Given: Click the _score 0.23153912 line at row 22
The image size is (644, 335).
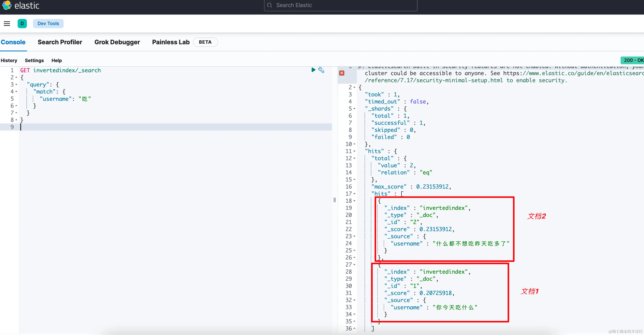Looking at the screenshot, I should click(x=419, y=229).
